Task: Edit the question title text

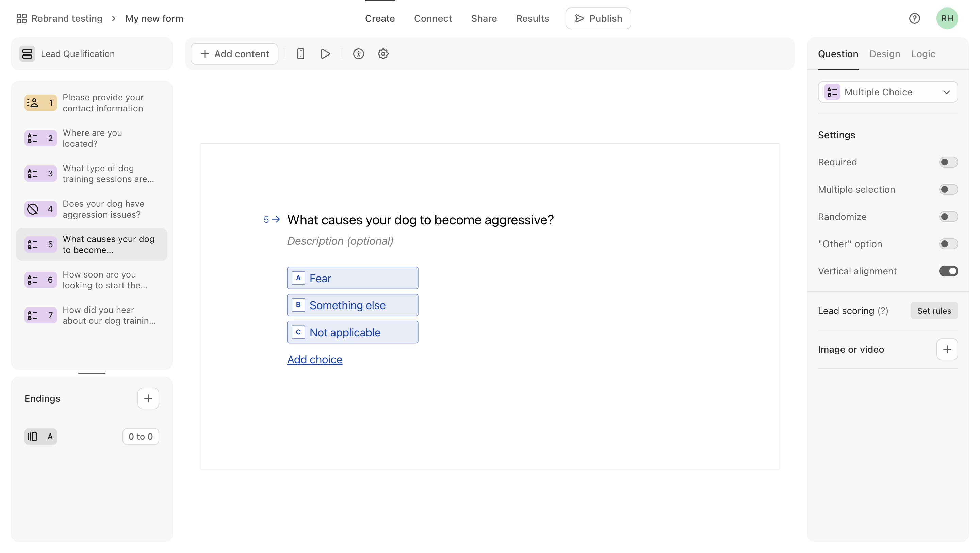Action: (420, 220)
